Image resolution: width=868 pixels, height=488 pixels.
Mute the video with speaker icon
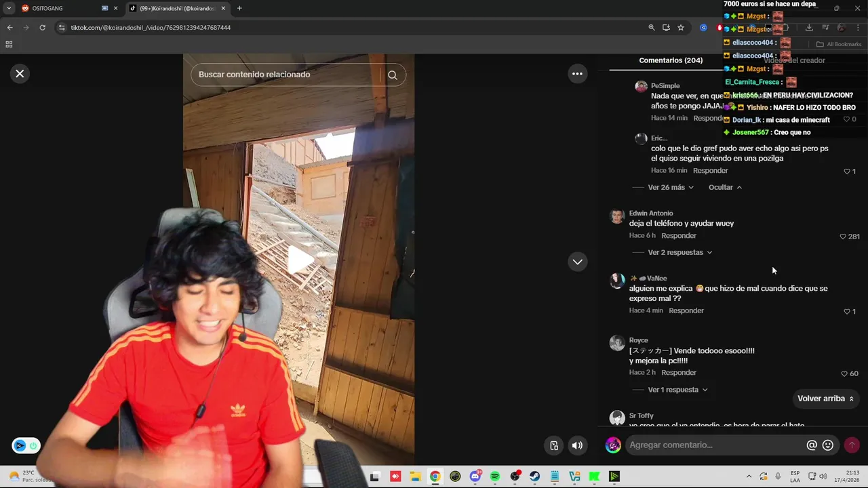(577, 445)
